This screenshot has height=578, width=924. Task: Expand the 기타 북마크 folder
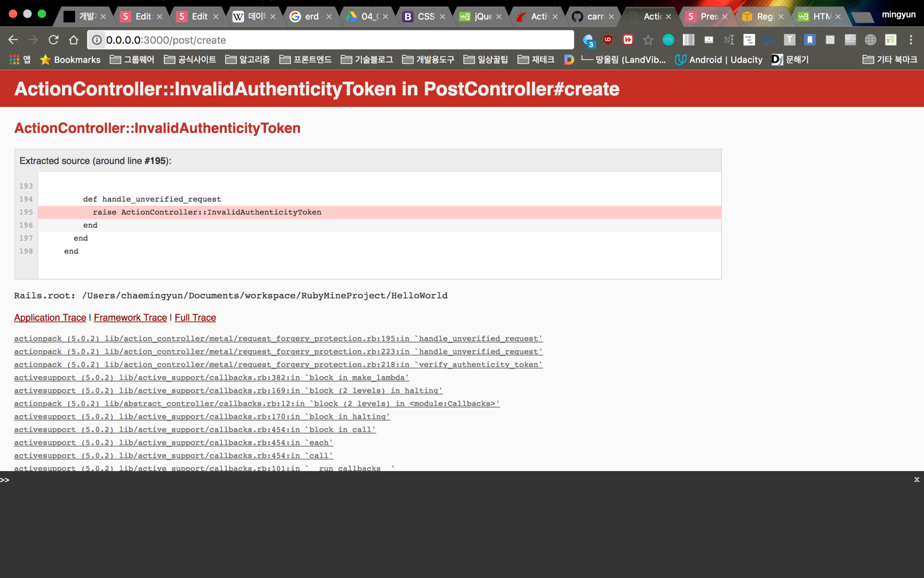point(890,60)
